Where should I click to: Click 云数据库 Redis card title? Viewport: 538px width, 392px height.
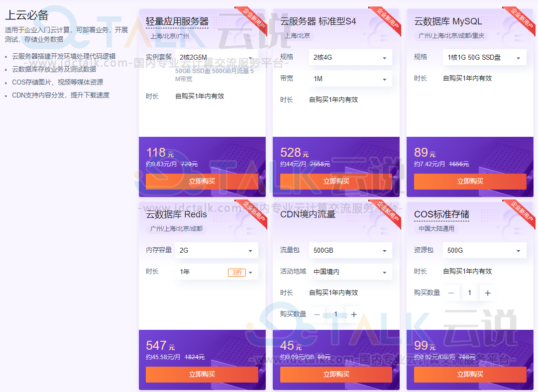coord(176,214)
